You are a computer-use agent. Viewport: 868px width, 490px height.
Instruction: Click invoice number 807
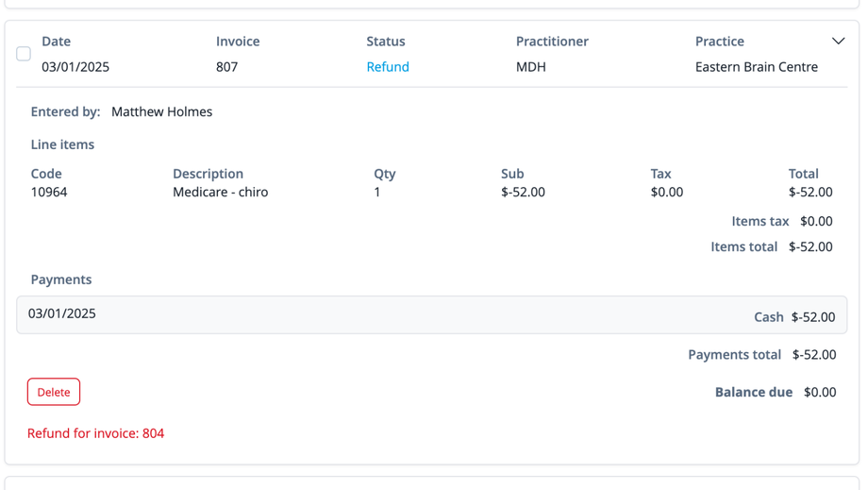226,67
